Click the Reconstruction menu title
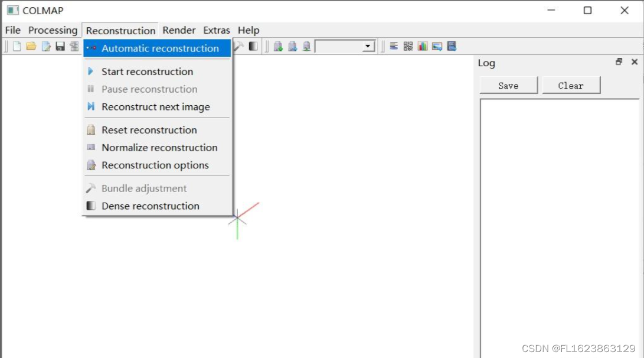The width and height of the screenshot is (644, 358). coord(120,31)
